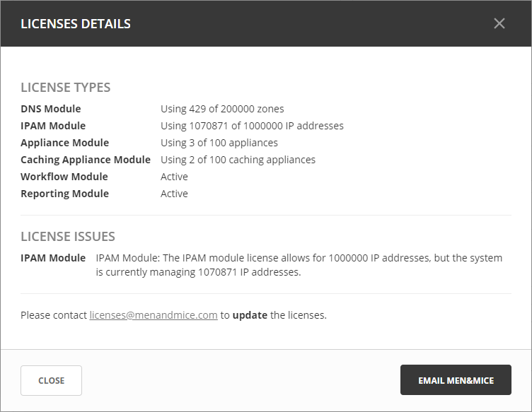
Task: Click the 'Using 429 of 200000 zones' text
Action: (222, 109)
